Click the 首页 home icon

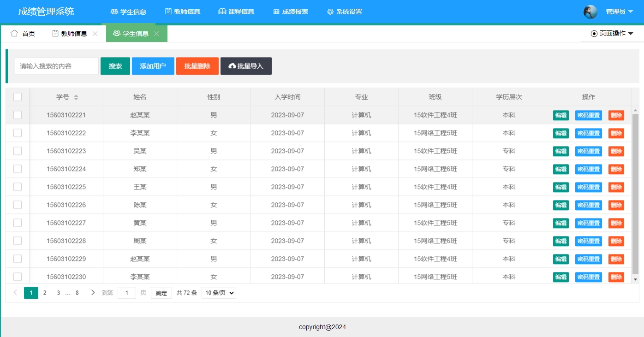13,33
